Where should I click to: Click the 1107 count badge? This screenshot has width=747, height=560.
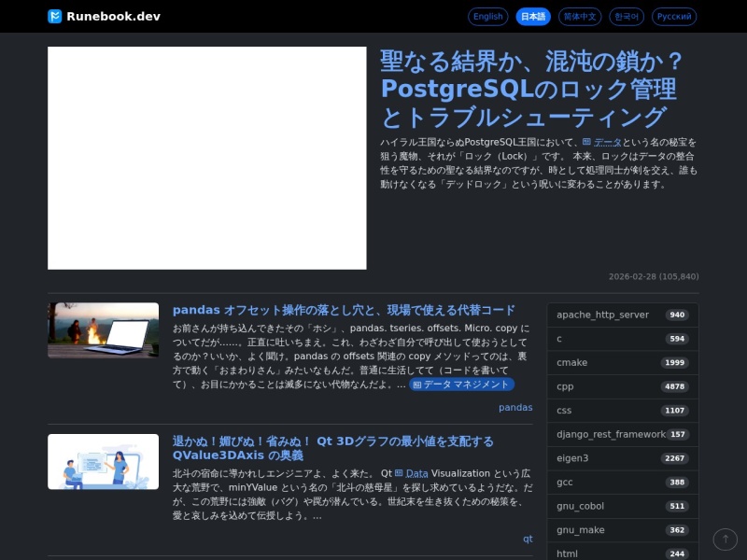coord(674,411)
